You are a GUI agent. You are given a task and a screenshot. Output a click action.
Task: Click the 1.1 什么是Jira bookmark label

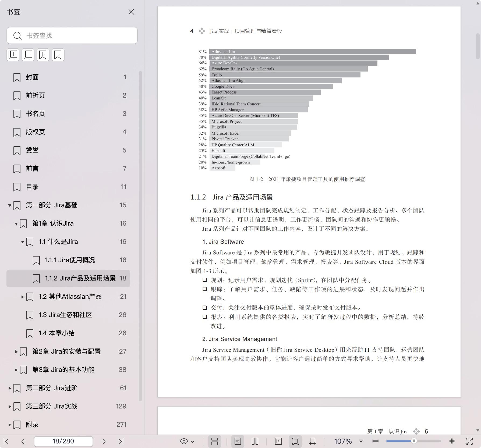(x=58, y=242)
